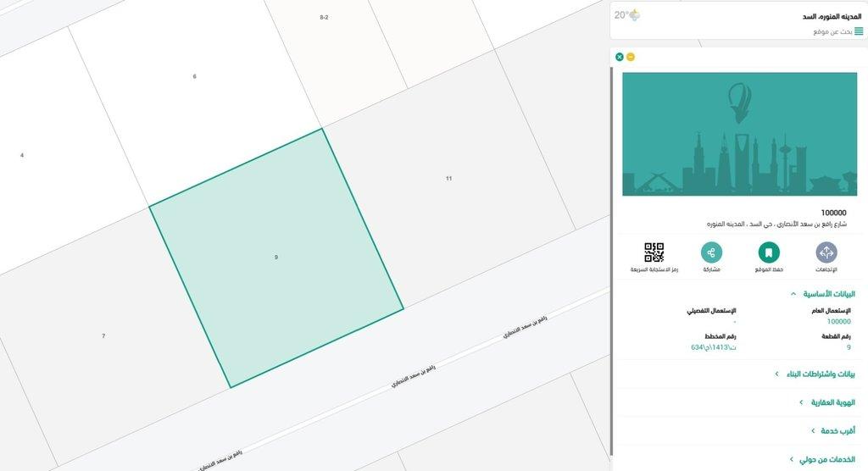Click the panel's vertical scrollbar
This screenshot has height=471, width=868.
(612, 254)
